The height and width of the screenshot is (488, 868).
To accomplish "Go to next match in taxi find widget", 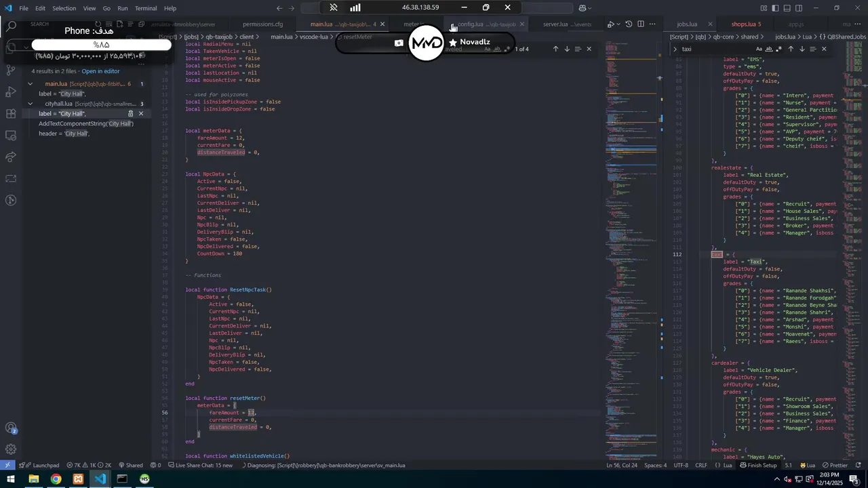I will (x=802, y=49).
